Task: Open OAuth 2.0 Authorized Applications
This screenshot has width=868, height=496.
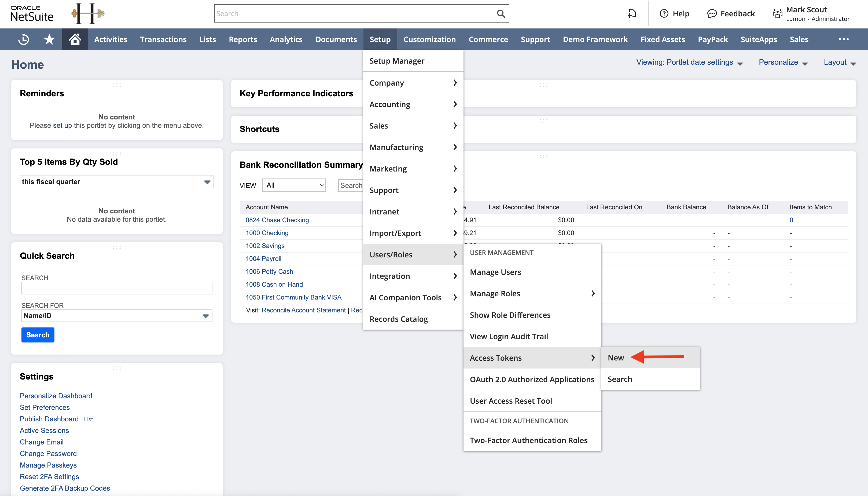Action: coord(532,380)
